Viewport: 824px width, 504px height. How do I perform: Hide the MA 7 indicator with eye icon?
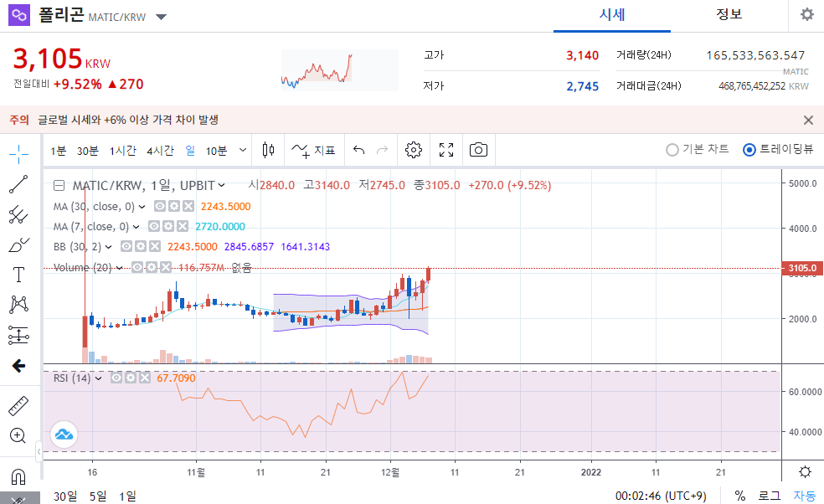click(x=154, y=227)
